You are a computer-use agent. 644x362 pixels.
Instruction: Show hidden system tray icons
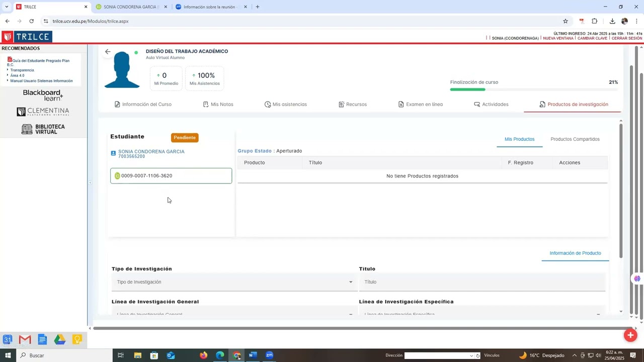(x=574, y=355)
